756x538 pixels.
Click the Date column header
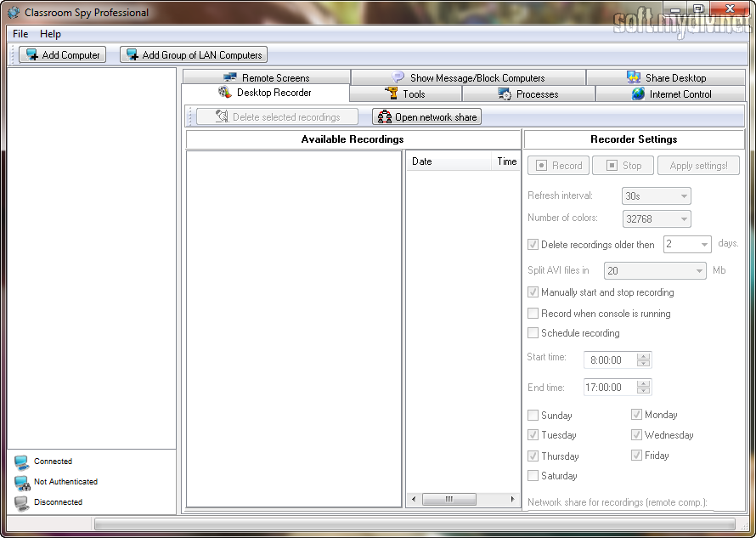(449, 161)
